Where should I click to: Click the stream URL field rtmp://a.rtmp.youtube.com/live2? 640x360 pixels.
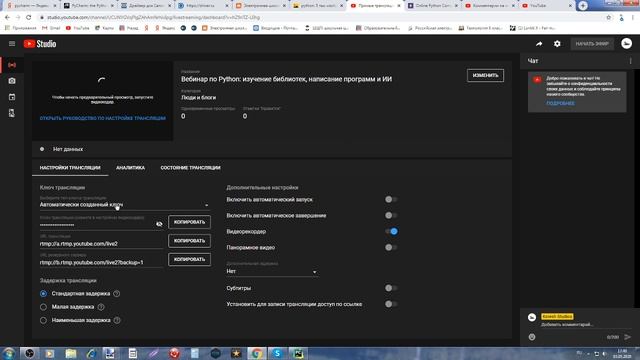tap(101, 244)
